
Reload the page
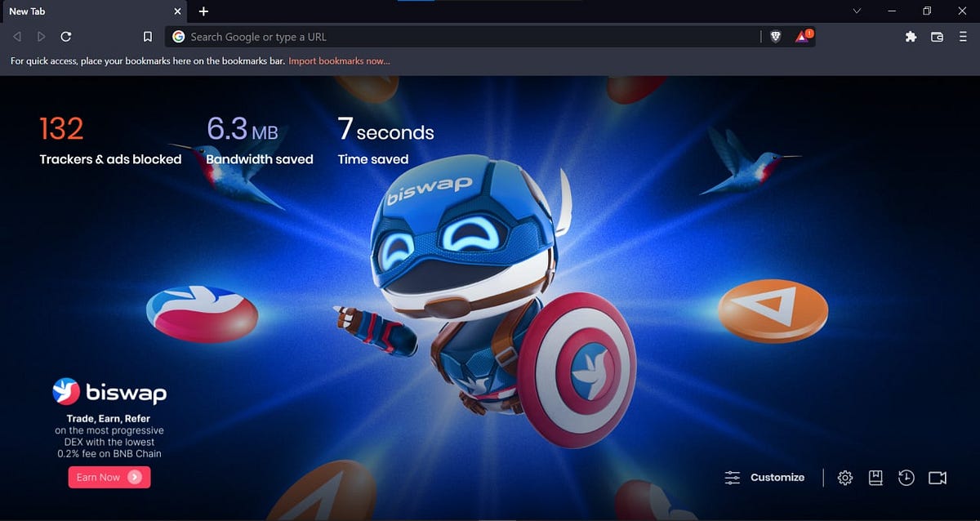coord(66,37)
